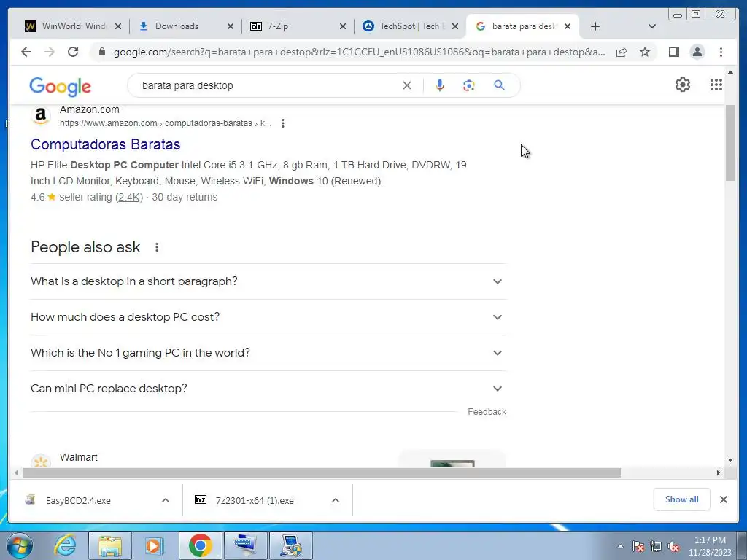The width and height of the screenshot is (747, 560).
Task: Click the browser address bar URL
Action: [359, 52]
